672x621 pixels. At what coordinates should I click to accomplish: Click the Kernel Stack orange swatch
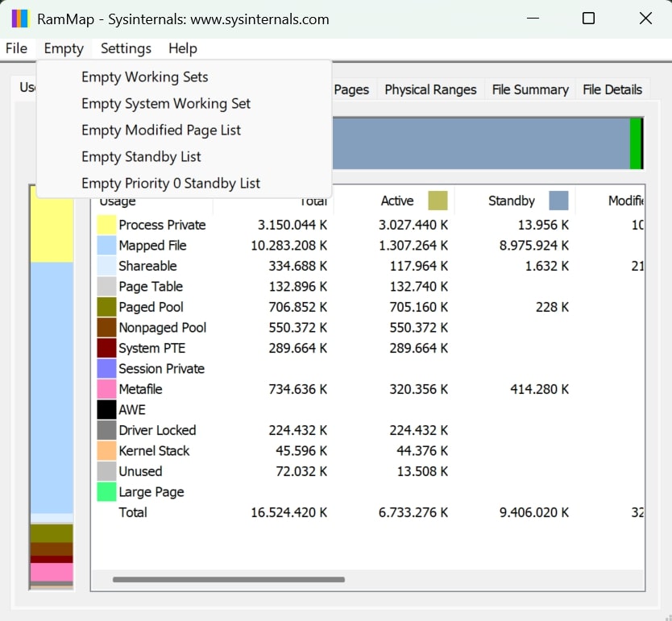pos(106,451)
